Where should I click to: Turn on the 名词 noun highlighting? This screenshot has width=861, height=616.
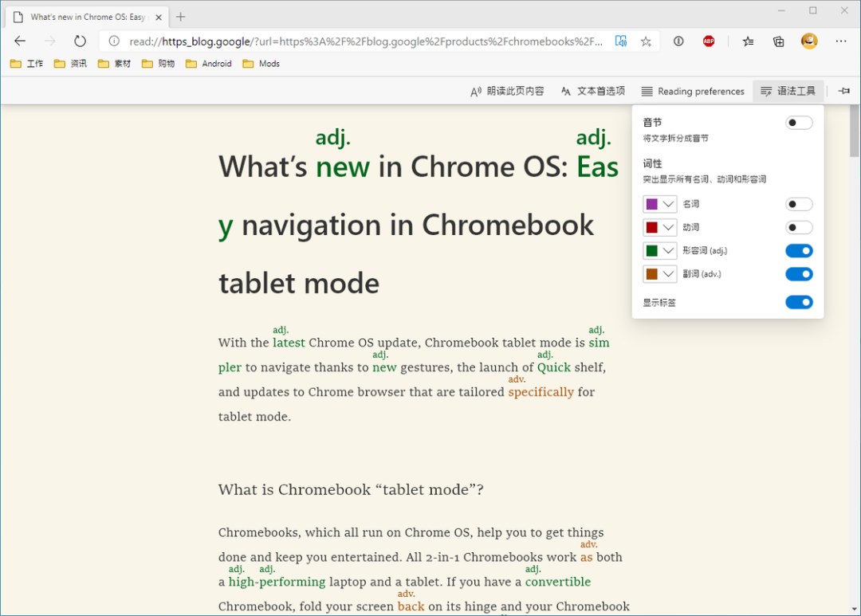click(x=799, y=205)
